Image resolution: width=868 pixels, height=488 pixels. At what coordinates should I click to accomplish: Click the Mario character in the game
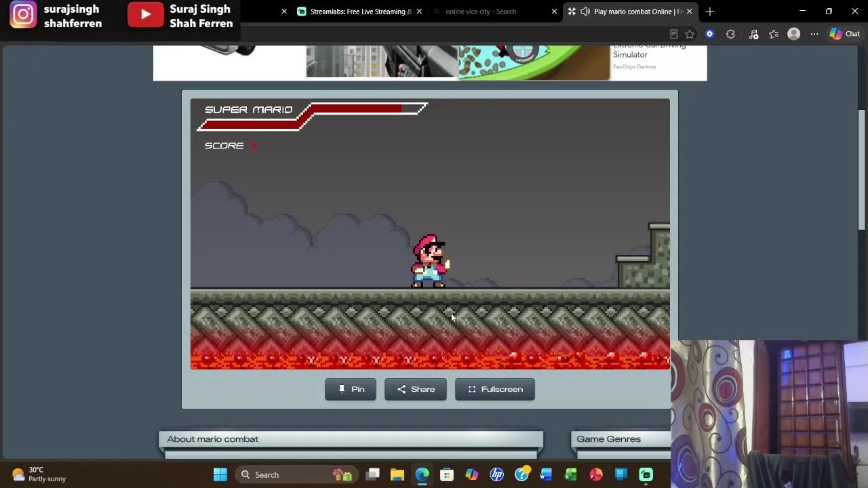pyautogui.click(x=430, y=262)
